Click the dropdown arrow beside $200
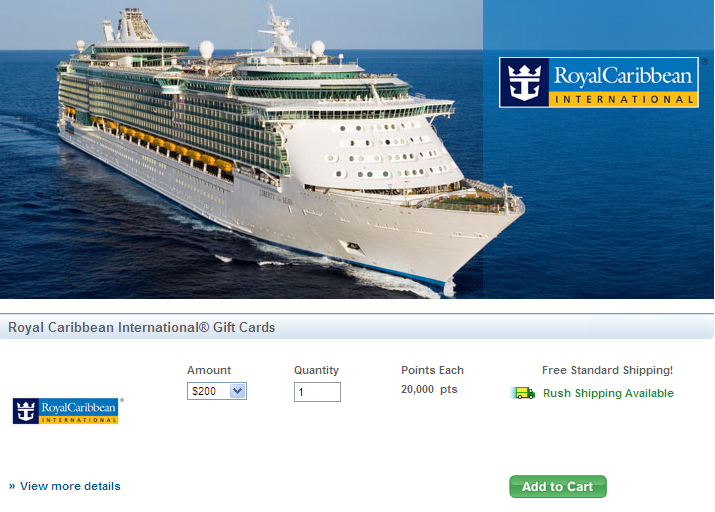Screen dimensions: 715x512 point(238,391)
